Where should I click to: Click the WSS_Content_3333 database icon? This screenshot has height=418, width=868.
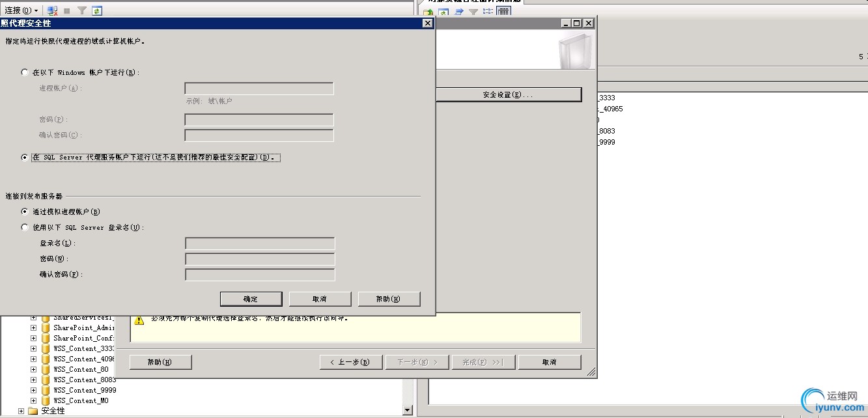46,348
